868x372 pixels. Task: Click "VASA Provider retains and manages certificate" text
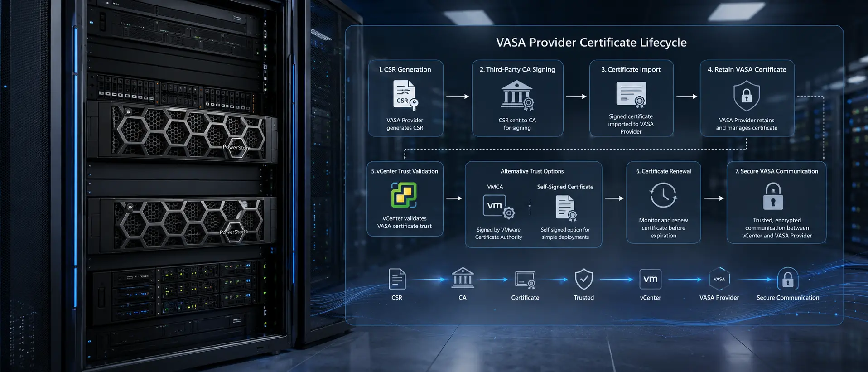pyautogui.click(x=747, y=124)
